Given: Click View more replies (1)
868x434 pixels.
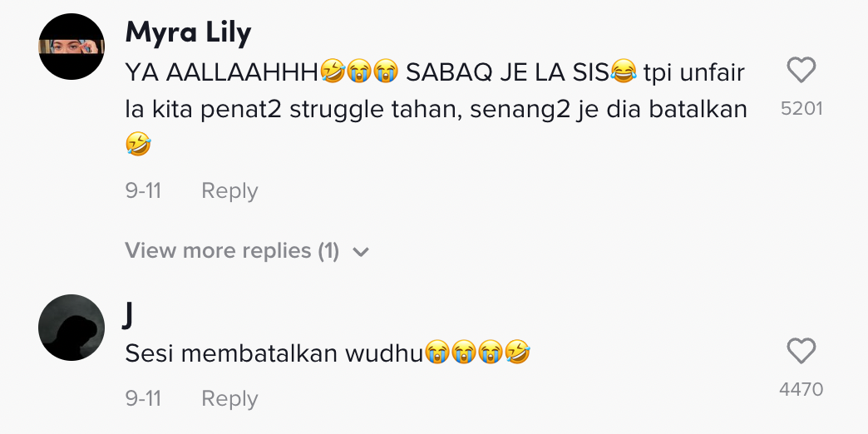Looking at the screenshot, I should pyautogui.click(x=232, y=250).
